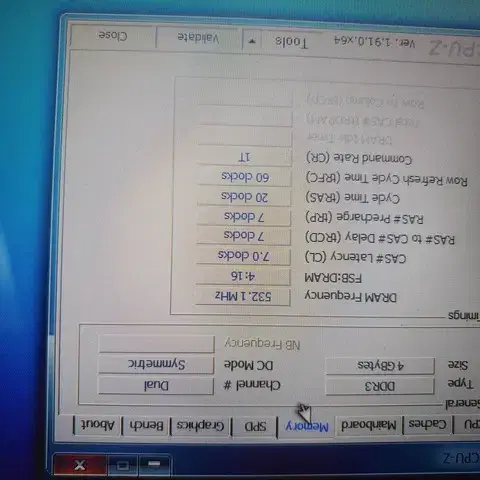
Task: Select the Memory tab
Action: [306, 426]
